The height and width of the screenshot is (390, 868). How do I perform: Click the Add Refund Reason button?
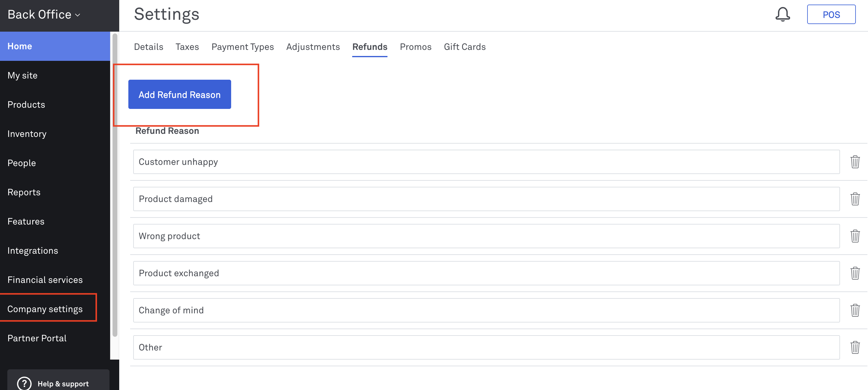179,94
